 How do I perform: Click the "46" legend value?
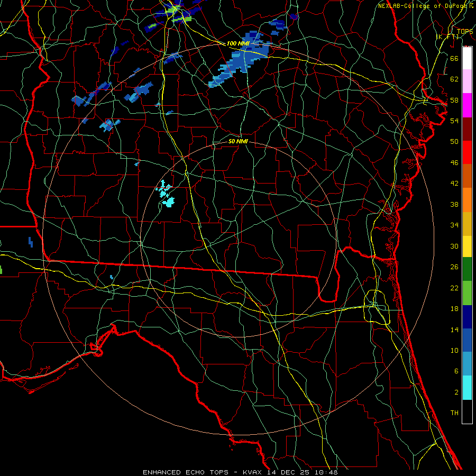click(x=454, y=163)
